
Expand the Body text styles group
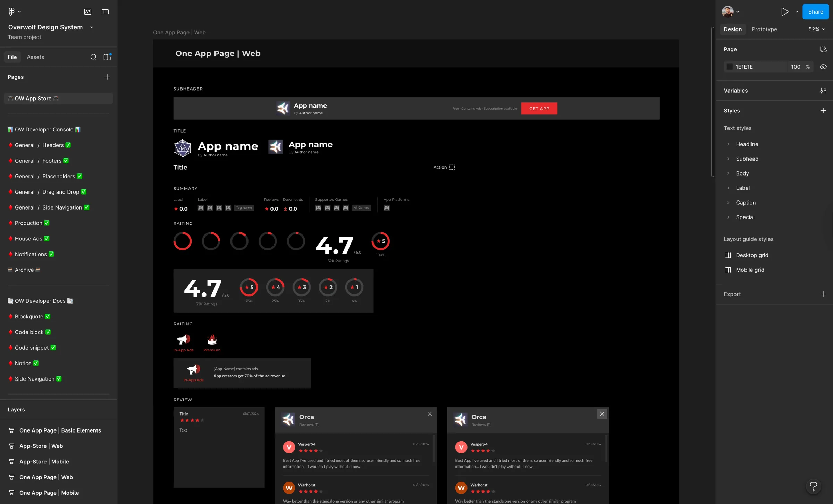728,173
